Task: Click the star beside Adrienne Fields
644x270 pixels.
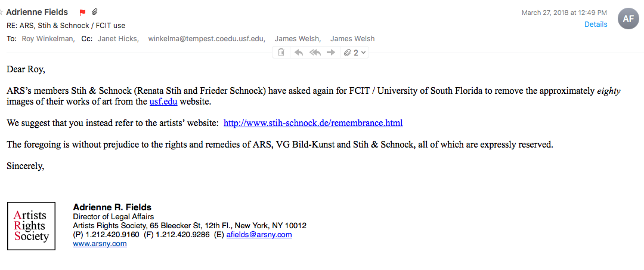Action: point(1,13)
